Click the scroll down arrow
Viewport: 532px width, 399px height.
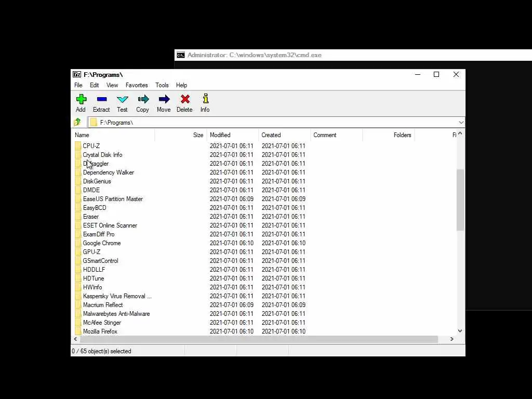point(460,331)
